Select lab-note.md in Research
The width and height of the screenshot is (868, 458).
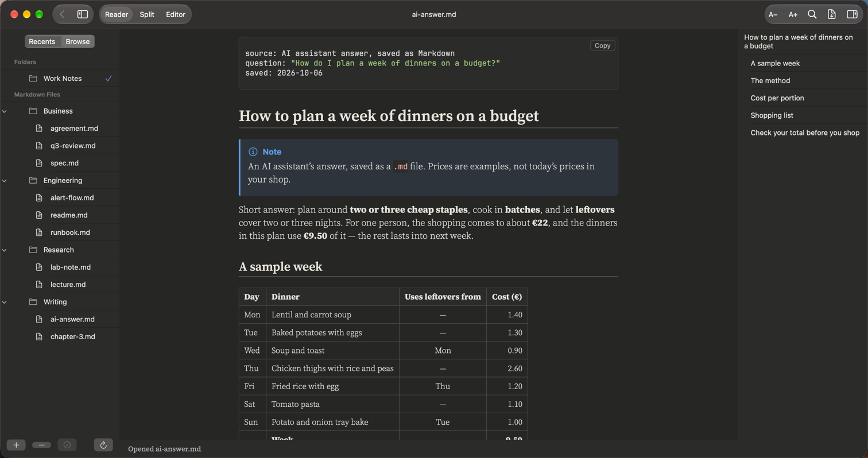(71, 267)
